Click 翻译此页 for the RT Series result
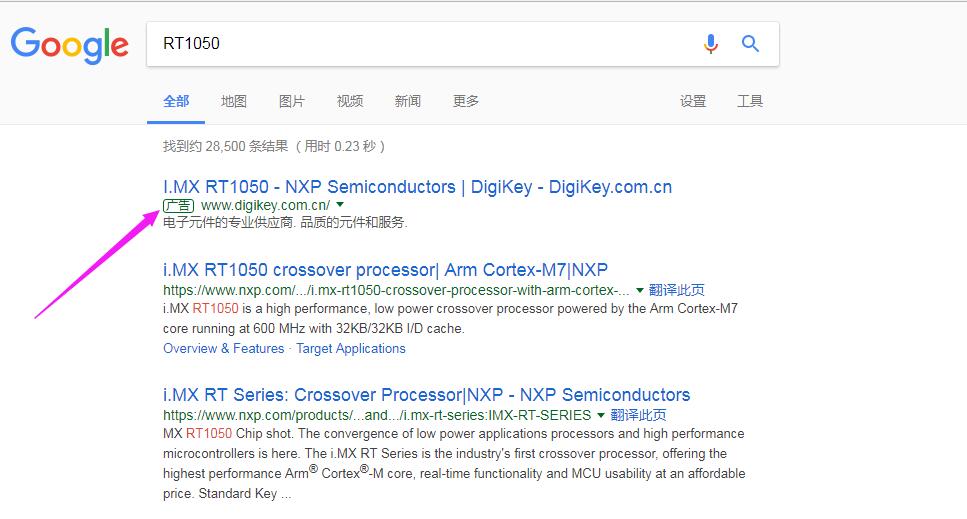The width and height of the screenshot is (967, 519). click(638, 415)
